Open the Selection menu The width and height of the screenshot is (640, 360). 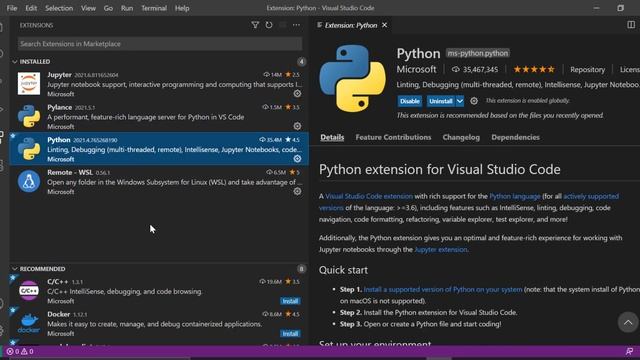click(59, 8)
